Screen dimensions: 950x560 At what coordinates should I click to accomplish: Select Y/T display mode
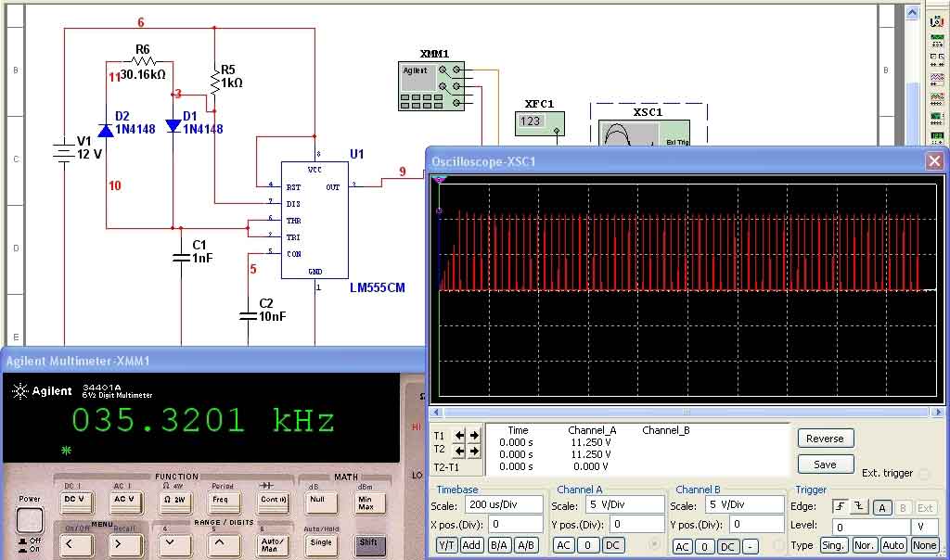tap(446, 545)
